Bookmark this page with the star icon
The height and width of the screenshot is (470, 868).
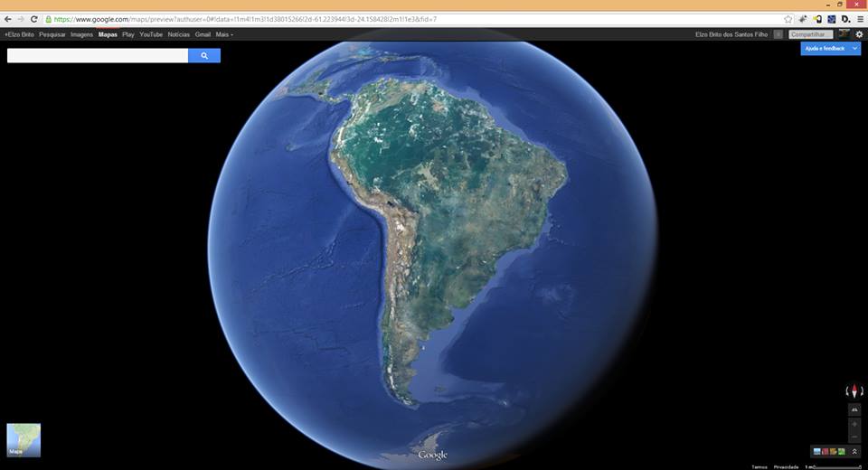[788, 19]
